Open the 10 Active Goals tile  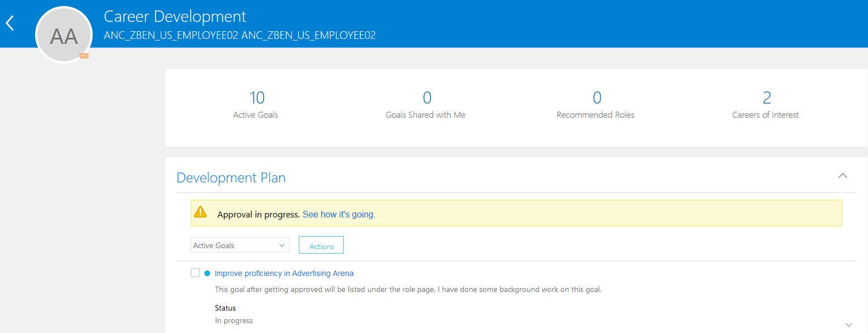pos(256,105)
